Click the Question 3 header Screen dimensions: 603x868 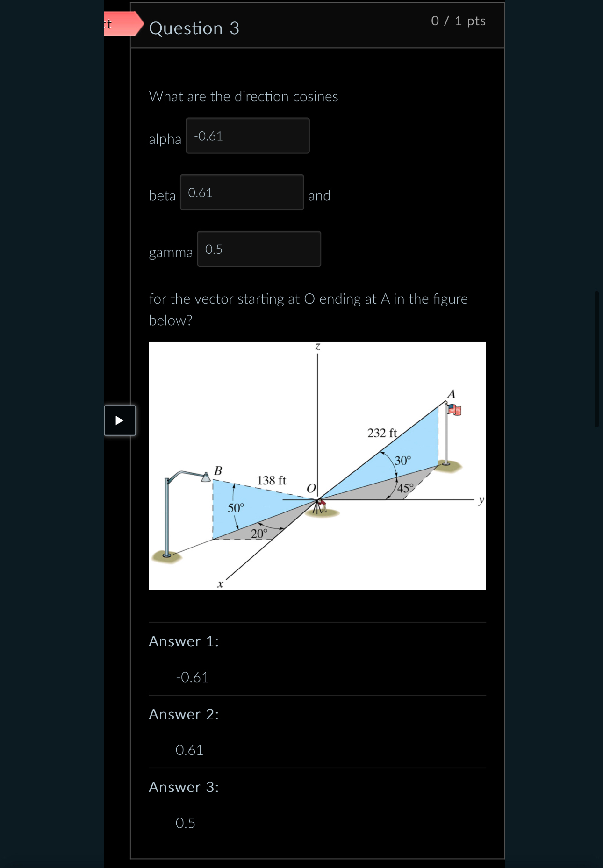pyautogui.click(x=194, y=28)
